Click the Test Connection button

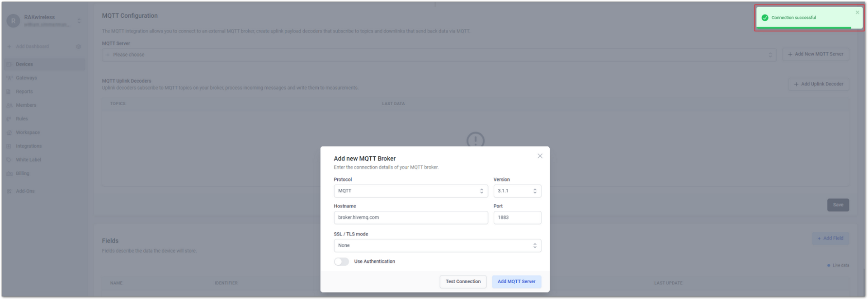point(463,281)
